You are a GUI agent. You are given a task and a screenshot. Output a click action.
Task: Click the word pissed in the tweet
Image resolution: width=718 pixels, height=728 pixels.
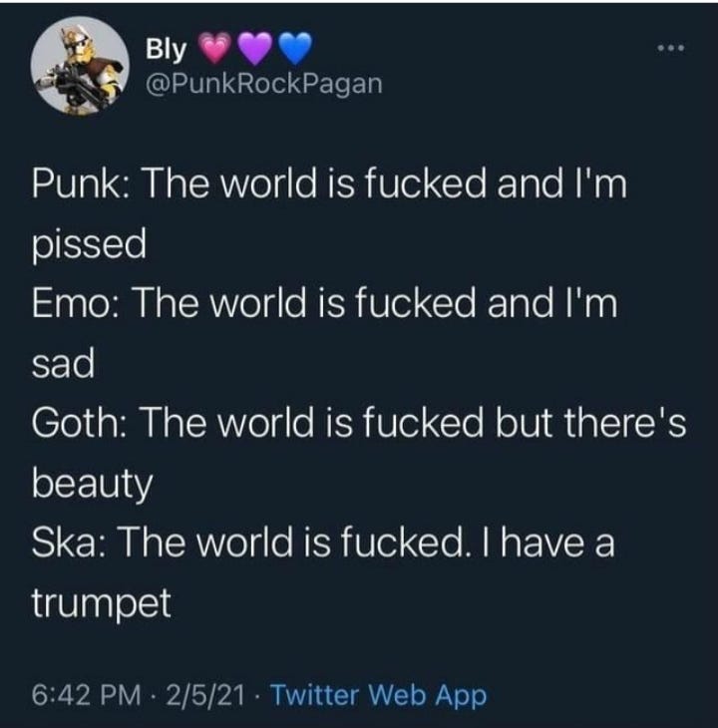tap(89, 244)
